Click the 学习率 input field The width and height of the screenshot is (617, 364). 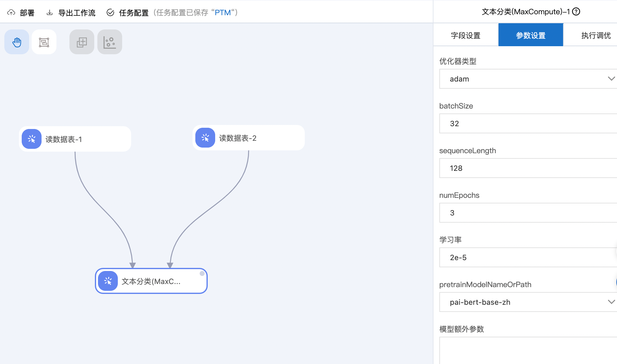pyautogui.click(x=528, y=257)
